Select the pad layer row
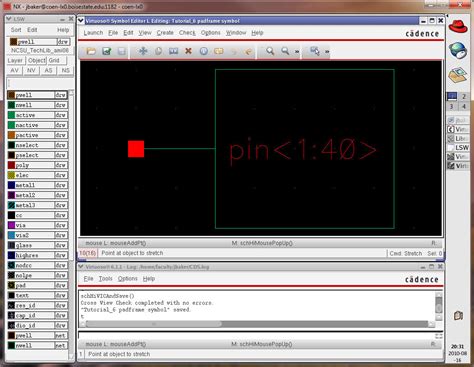This screenshot has height=367, width=474. pyautogui.click(x=38, y=285)
